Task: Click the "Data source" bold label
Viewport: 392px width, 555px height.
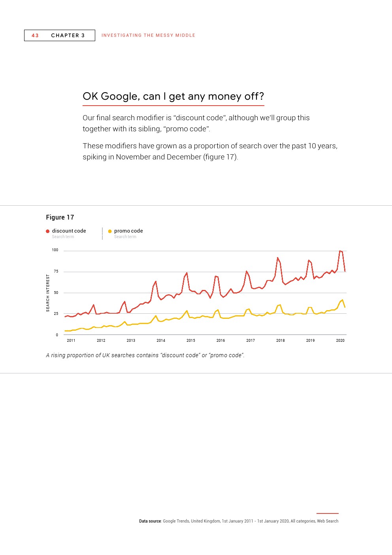Action: click(x=150, y=521)
